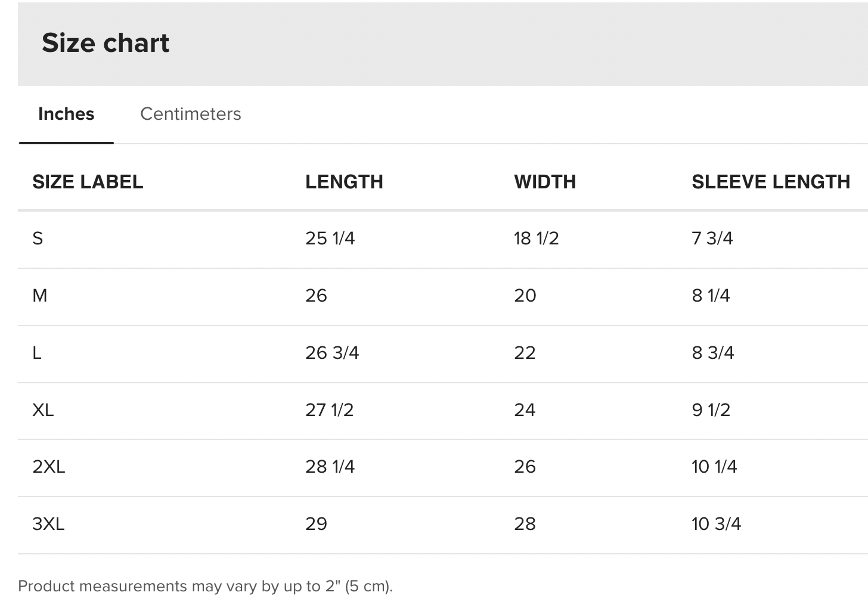Select the XL size row label
Screen dimensions: 868x614
(43, 410)
